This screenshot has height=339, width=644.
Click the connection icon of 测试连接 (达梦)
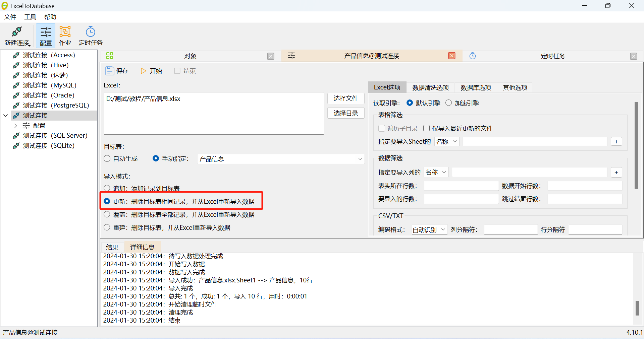coord(16,75)
